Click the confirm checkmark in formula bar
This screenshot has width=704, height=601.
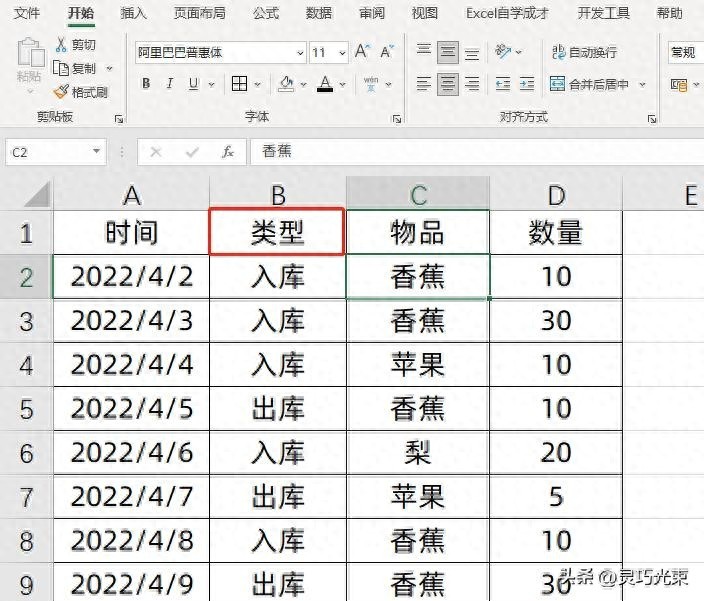point(192,153)
